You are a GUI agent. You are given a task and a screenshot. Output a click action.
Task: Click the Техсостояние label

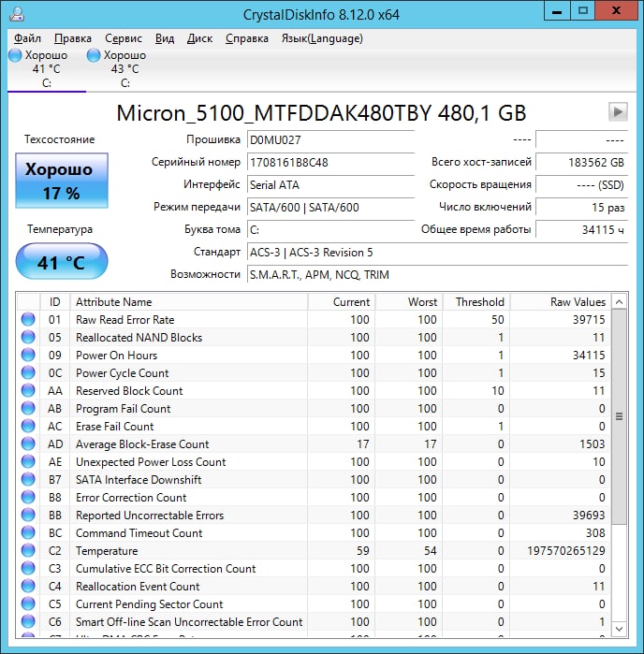click(60, 139)
